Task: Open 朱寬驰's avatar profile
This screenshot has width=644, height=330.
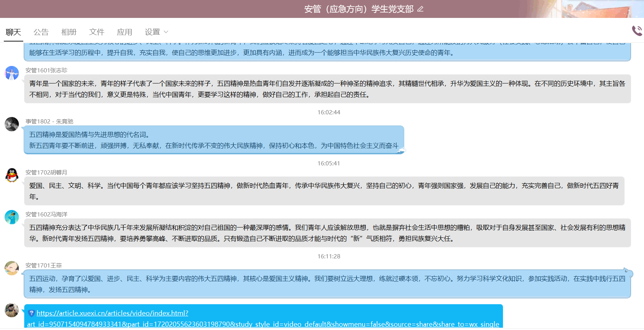Action: 12,124
